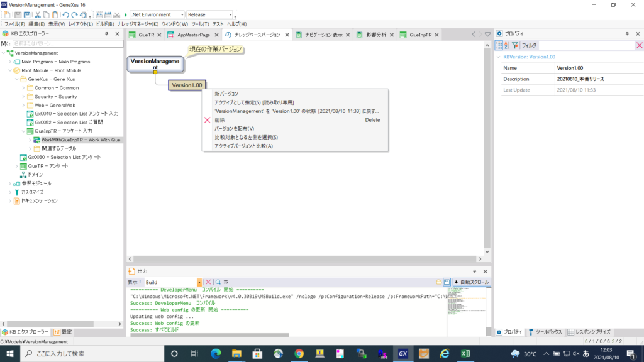Collapse the KBVersion properties group
Screen dimensions: 644x362
click(499, 57)
